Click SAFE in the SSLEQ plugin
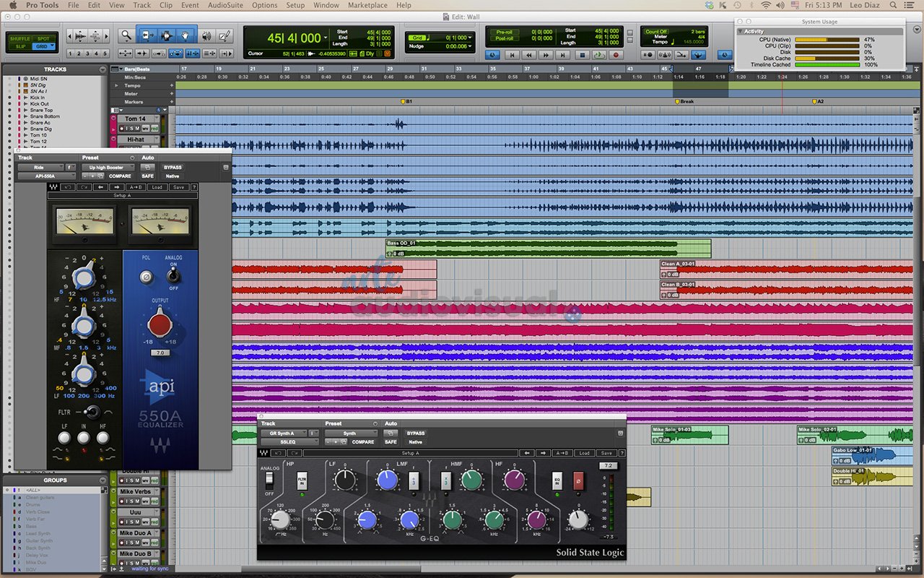The image size is (924, 578). (x=391, y=442)
